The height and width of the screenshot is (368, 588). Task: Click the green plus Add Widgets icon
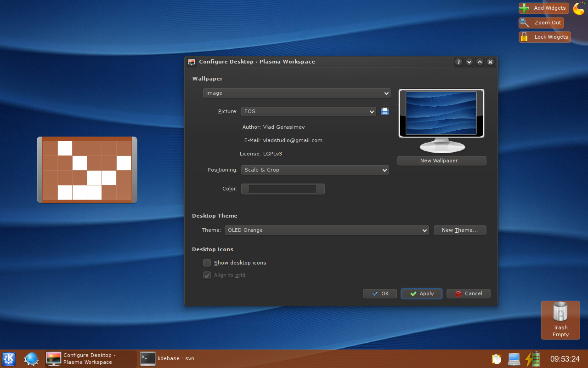[524, 8]
